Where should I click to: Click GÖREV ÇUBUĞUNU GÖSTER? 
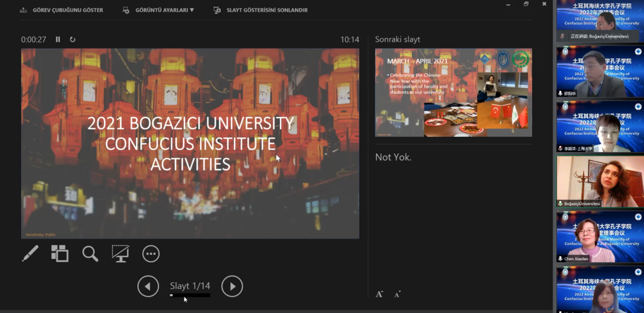62,10
